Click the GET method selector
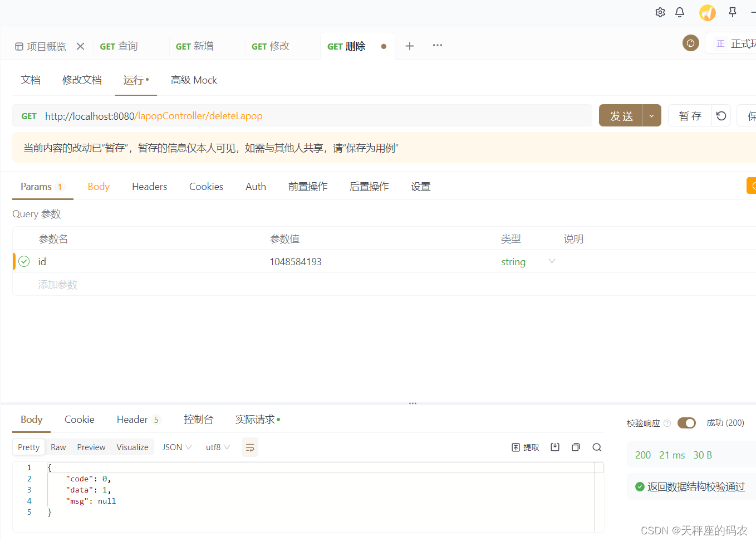The width and height of the screenshot is (756, 541). (x=29, y=116)
